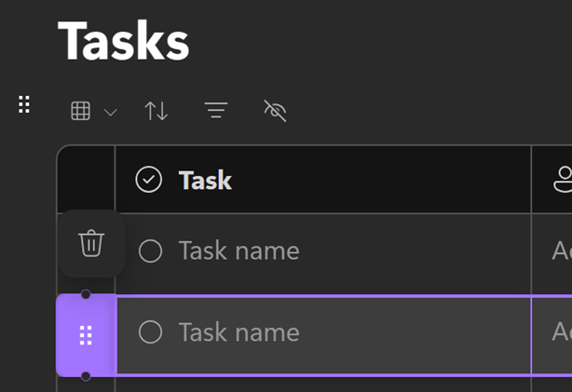Click the check circle icon in Task header
The image size is (572, 392).
[149, 180]
